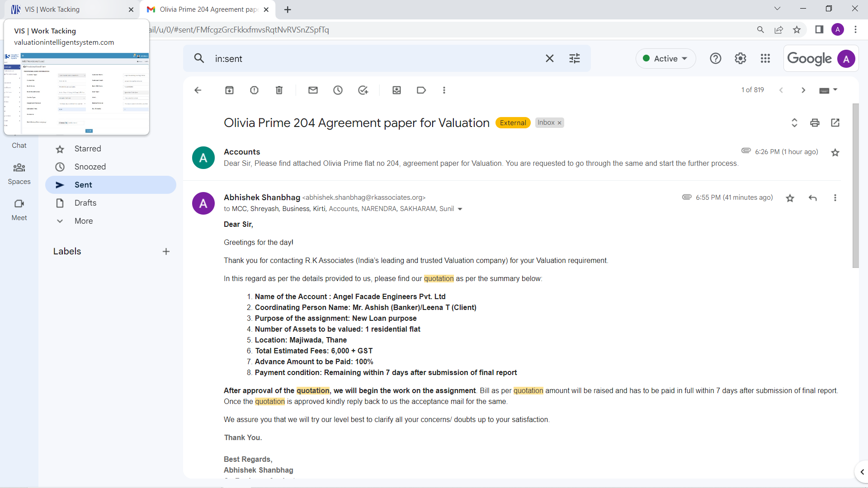Switch to Meet in left rail
Viewport: 868px width, 488px height.
click(19, 210)
